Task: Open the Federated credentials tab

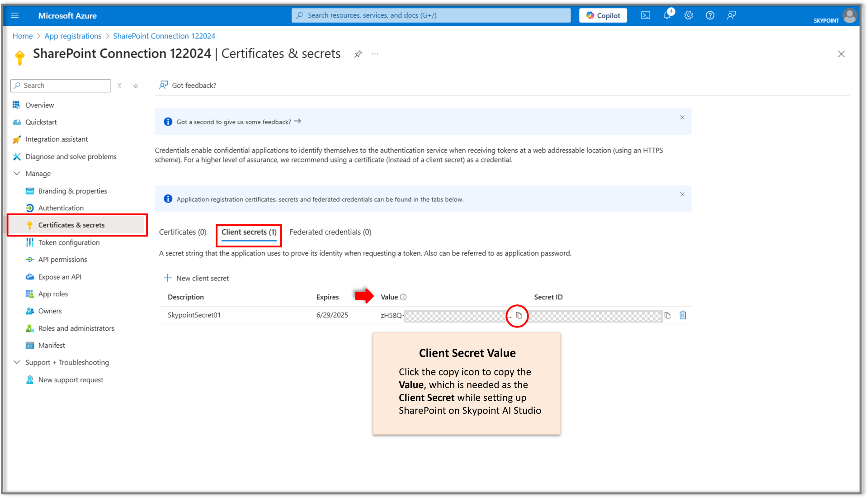Action: [330, 232]
